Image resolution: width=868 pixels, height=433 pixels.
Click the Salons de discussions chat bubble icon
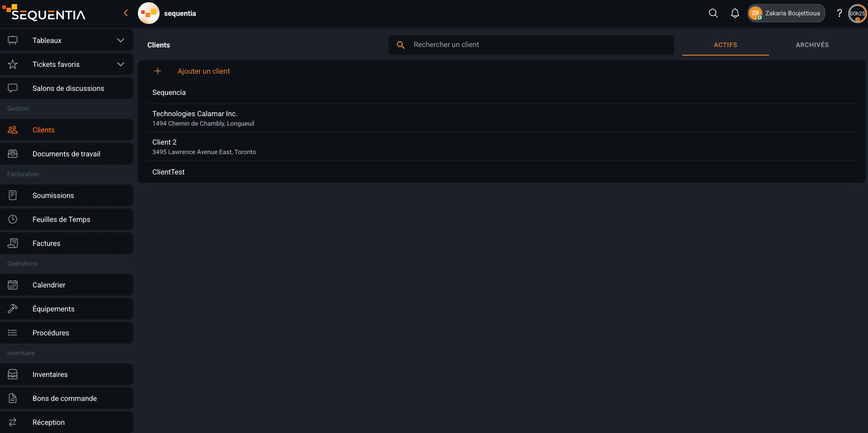click(13, 88)
